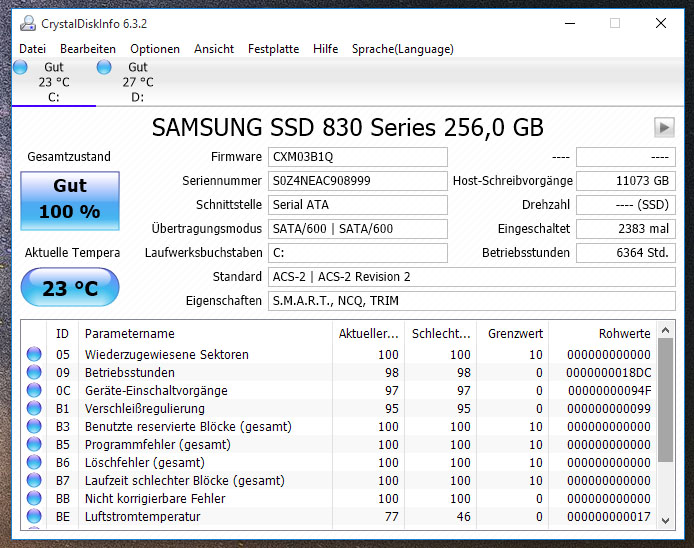Screen dimensions: 694x548
Task: Click status orb of Löschfehler row
Action: (34, 462)
